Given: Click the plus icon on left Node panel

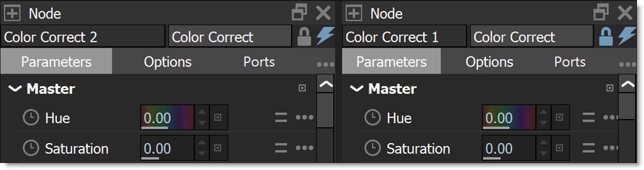Looking at the screenshot, I should coord(12,14).
